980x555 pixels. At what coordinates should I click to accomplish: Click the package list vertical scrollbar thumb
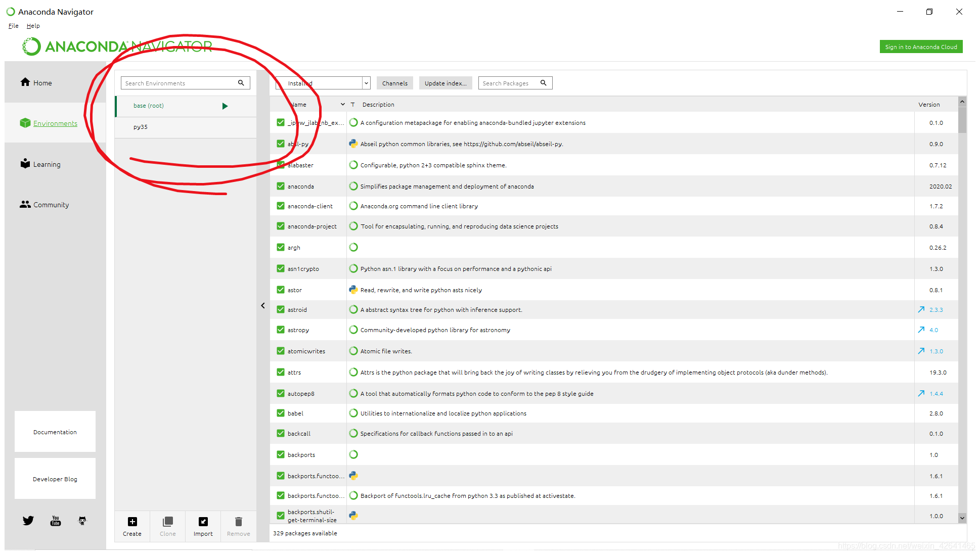tap(962, 119)
